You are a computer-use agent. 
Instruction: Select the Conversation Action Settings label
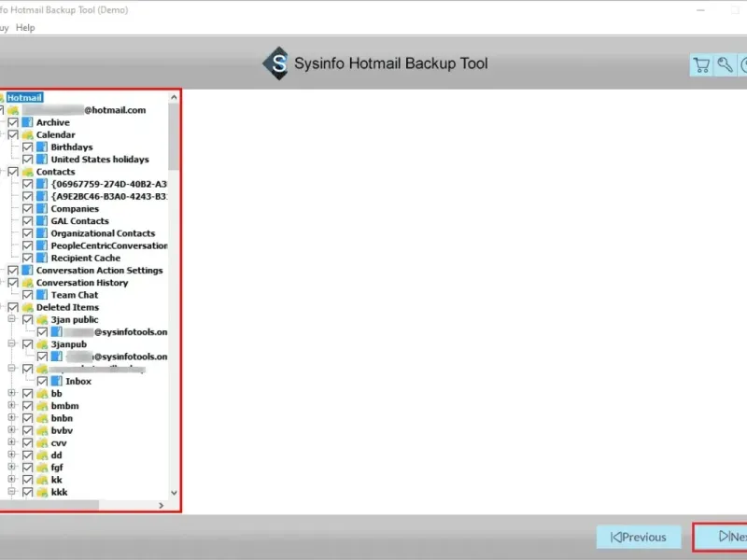(99, 271)
